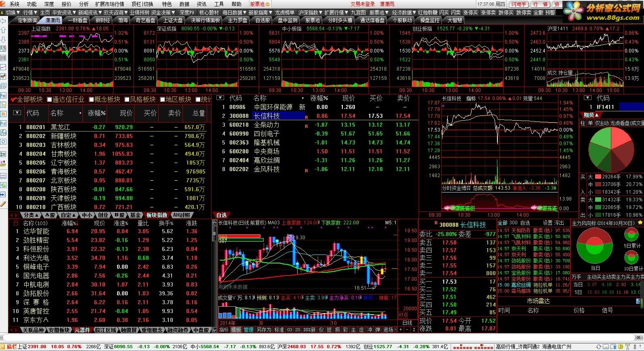Viewport: 644px width, 351px height.
Task: Check the 全部板块 checkbox
Action: [13, 99]
